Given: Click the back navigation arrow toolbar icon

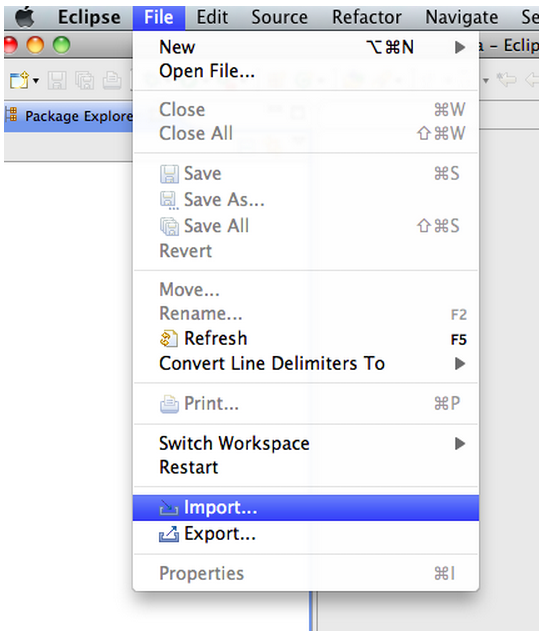Looking at the screenshot, I should [531, 79].
